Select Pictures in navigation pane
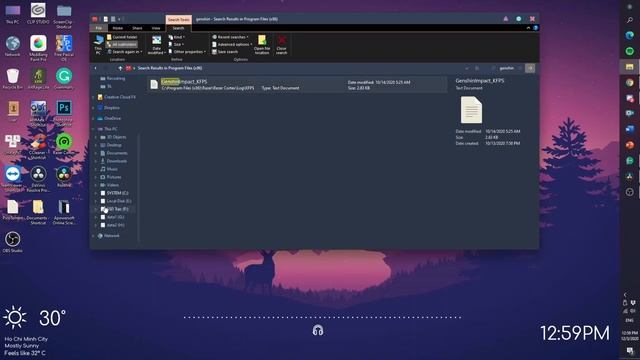The height and width of the screenshot is (360, 640). [111, 177]
